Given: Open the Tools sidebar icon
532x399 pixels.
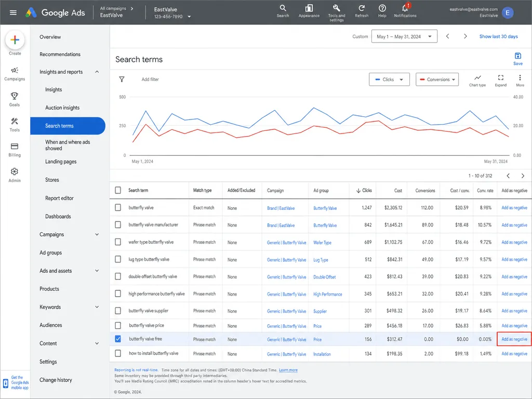Looking at the screenshot, I should pyautogui.click(x=15, y=125).
